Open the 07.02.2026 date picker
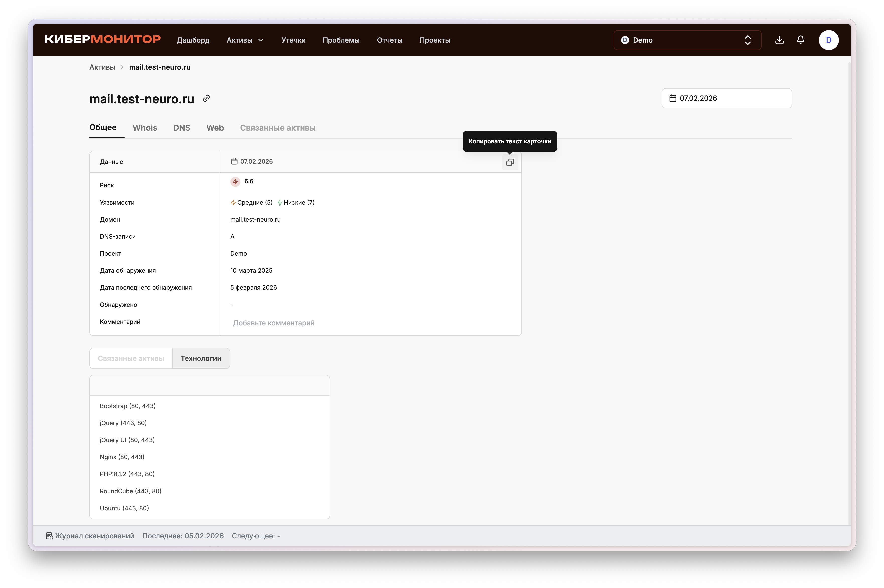This screenshot has height=588, width=884. coord(726,98)
